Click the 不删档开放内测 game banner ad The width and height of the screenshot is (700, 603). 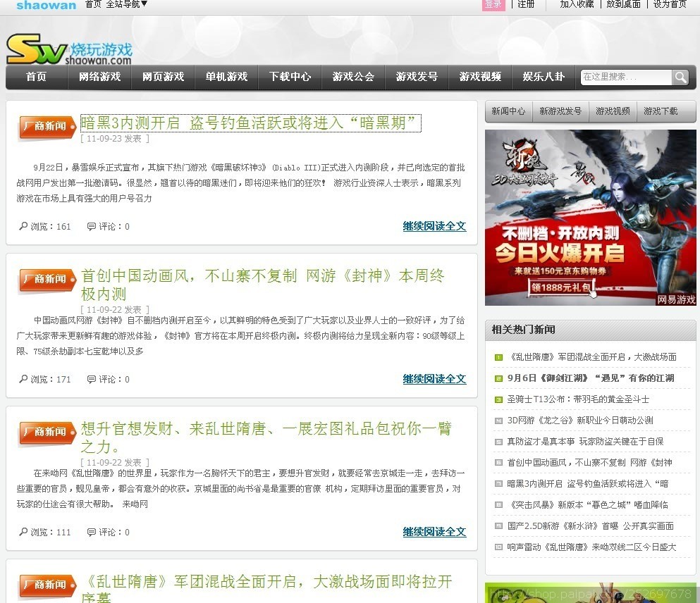point(590,217)
